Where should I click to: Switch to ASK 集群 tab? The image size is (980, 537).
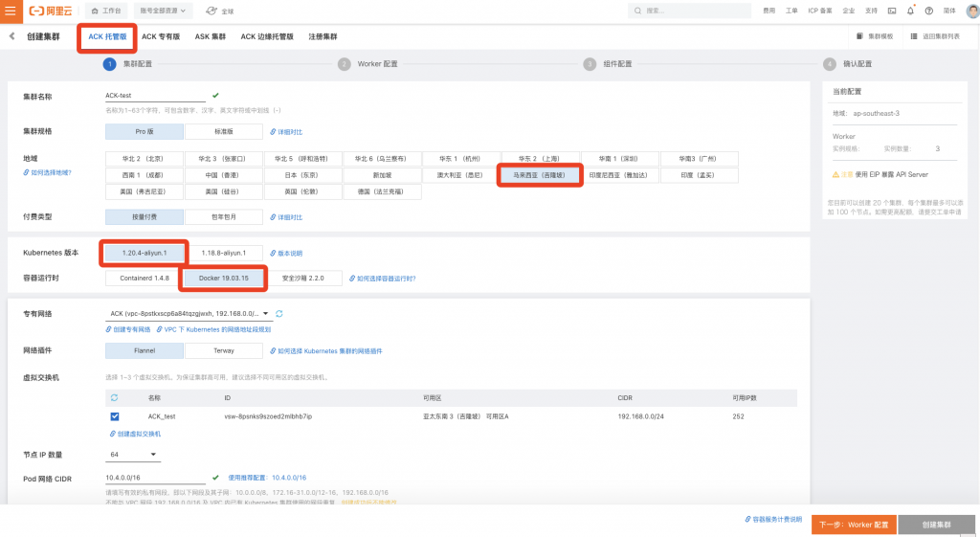[210, 36]
